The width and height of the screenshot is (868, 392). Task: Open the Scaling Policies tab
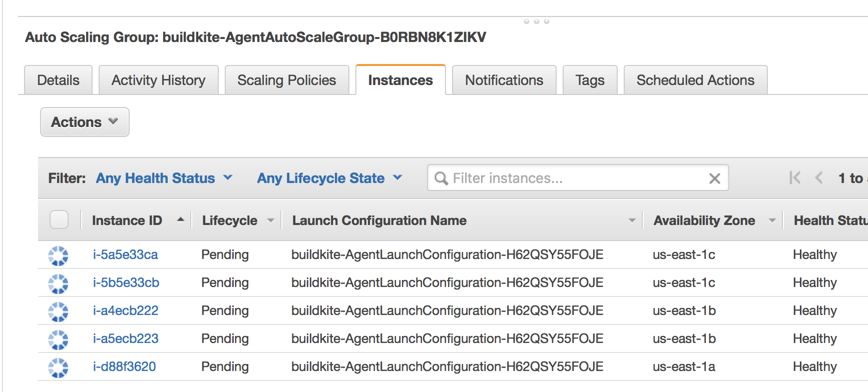tap(287, 80)
